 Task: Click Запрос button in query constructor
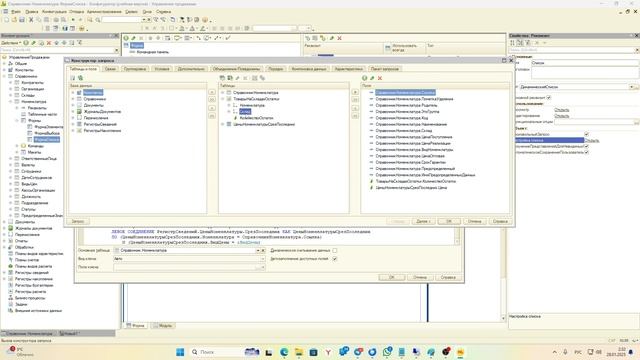pyautogui.click(x=78, y=221)
